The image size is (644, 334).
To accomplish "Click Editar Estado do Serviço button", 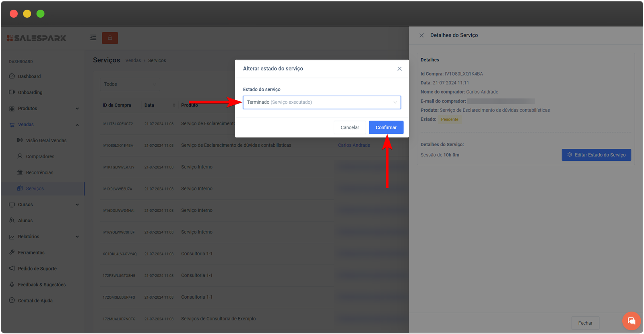I will click(596, 155).
